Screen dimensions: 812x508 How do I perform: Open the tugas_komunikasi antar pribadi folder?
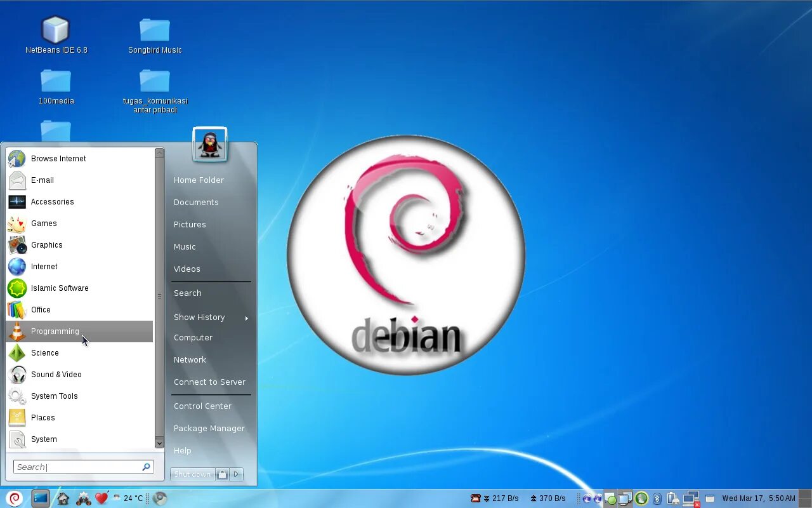pyautogui.click(x=155, y=91)
